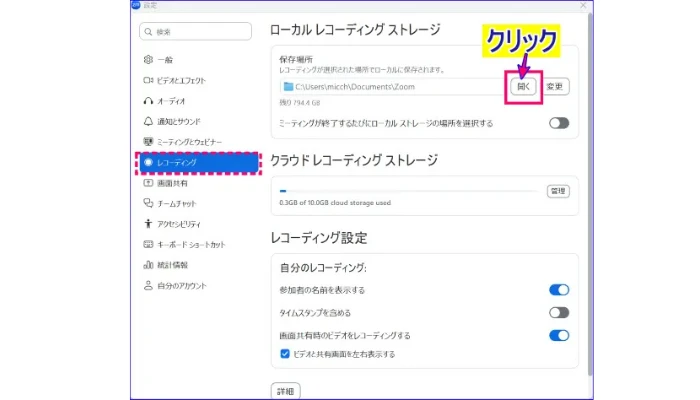The width and height of the screenshot is (700, 400).
Task: Click the ミーティングとウェビナー monitor icon
Action: 148,142
